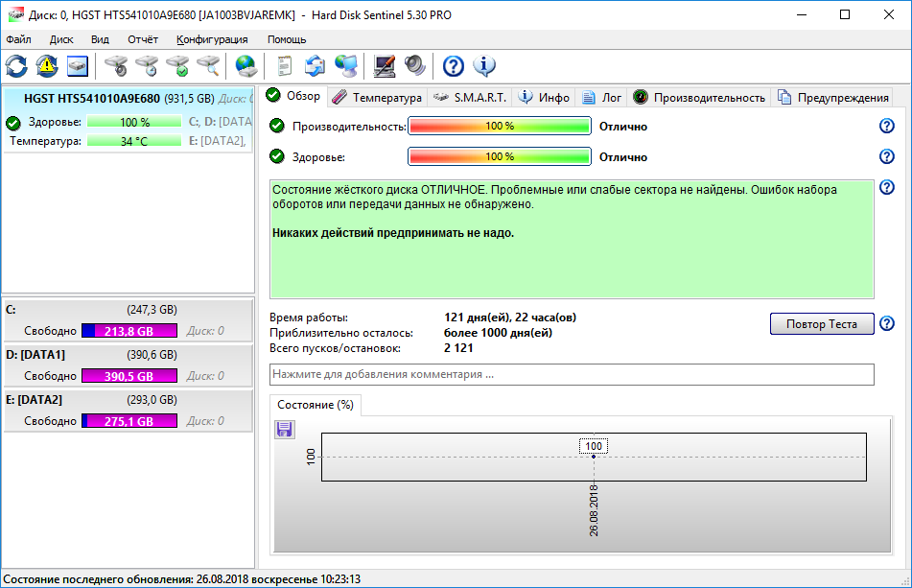Click the 26.08.2018 date label on chart
The image size is (912, 588).
(594, 510)
